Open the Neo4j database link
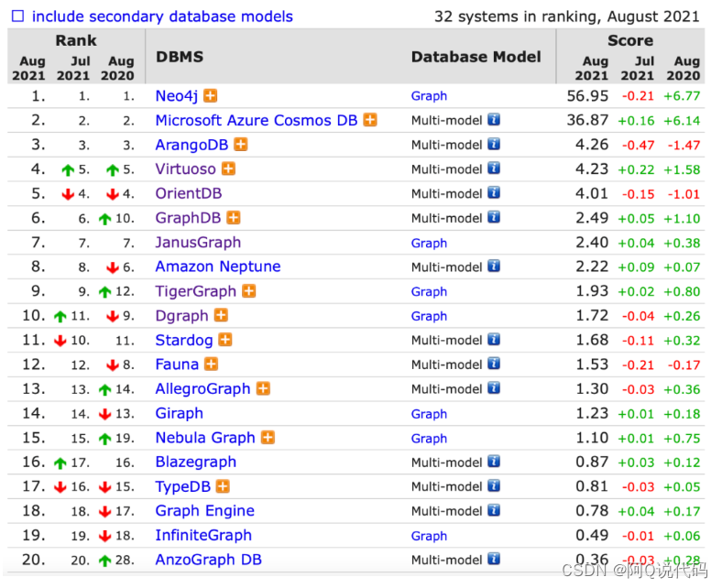 coord(176,96)
